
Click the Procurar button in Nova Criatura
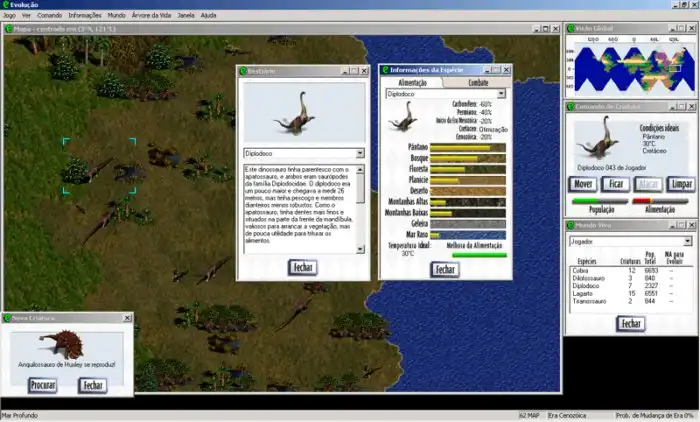(x=42, y=384)
